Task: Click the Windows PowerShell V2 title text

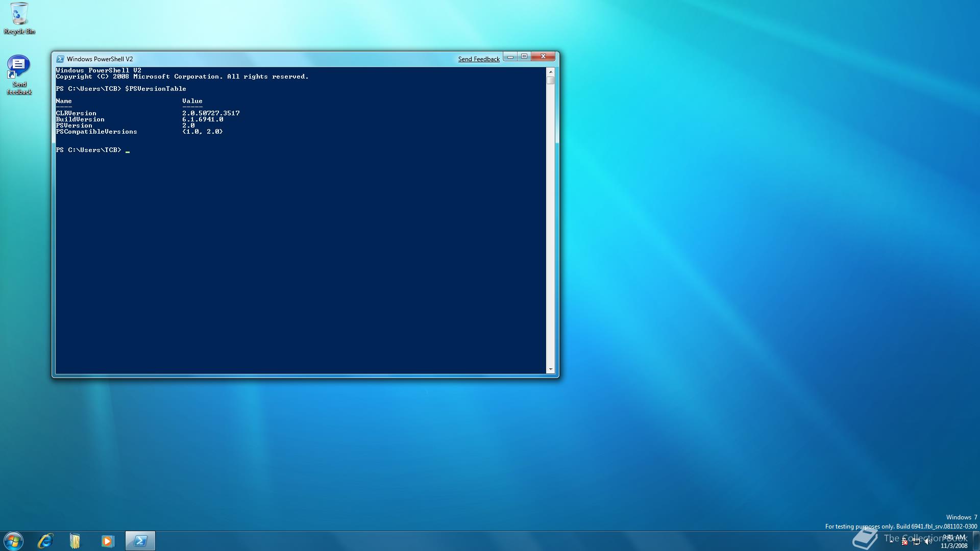Action: [x=100, y=59]
